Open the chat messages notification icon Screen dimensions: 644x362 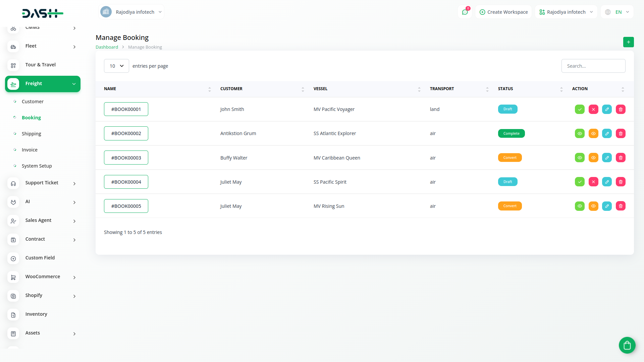point(465,12)
